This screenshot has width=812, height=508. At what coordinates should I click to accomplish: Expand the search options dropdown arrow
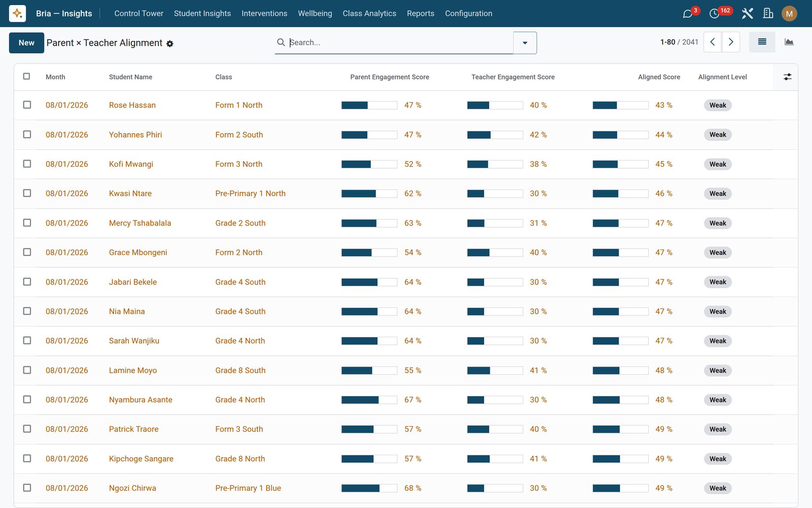(x=525, y=43)
